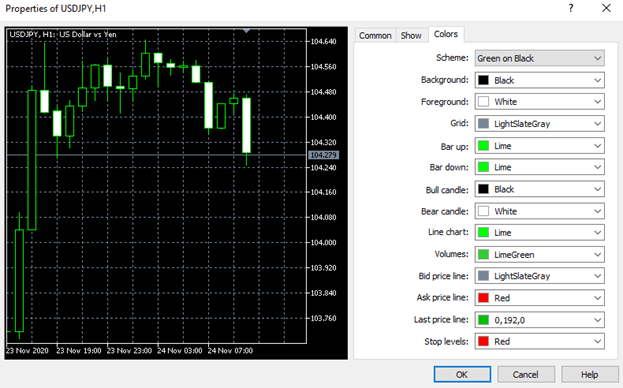Open the Last price line dropdown showing 0,192,0

click(540, 320)
